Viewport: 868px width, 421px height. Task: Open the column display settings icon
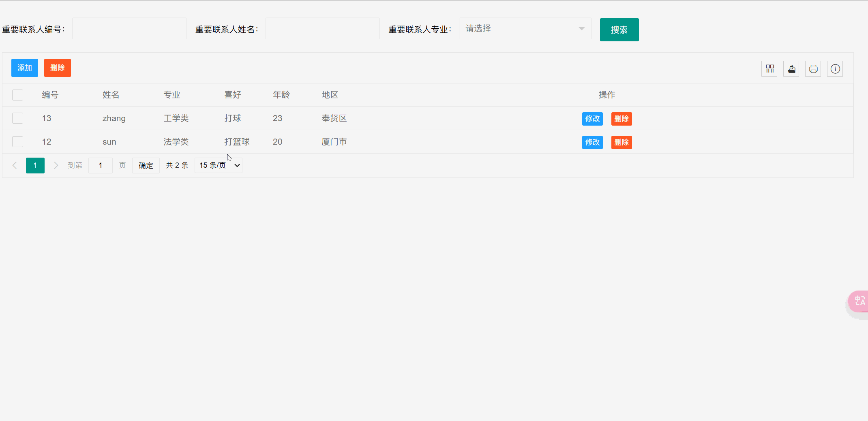tap(769, 68)
